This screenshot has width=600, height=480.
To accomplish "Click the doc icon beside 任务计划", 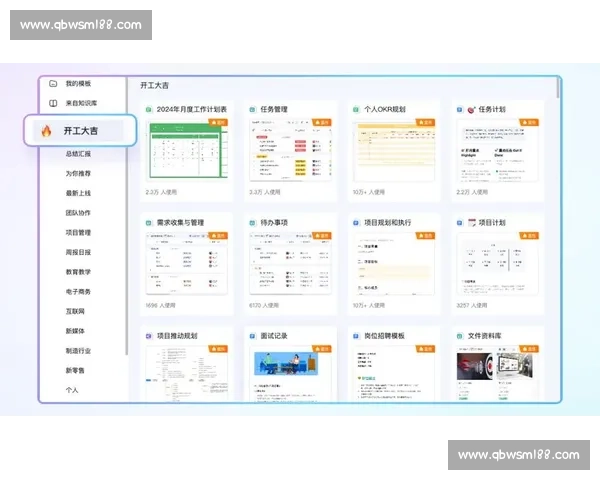I will click(x=460, y=109).
